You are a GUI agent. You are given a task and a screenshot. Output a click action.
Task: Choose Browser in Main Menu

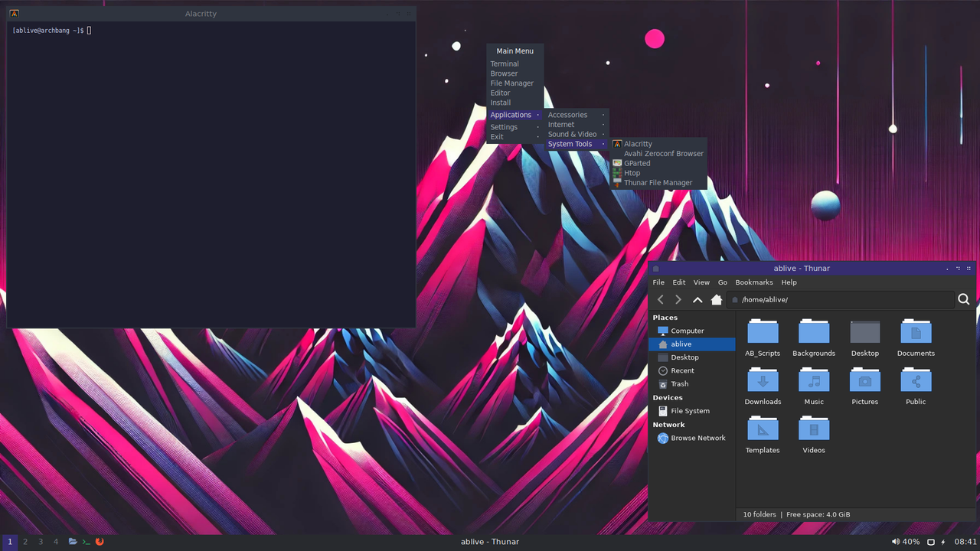[x=514, y=73]
